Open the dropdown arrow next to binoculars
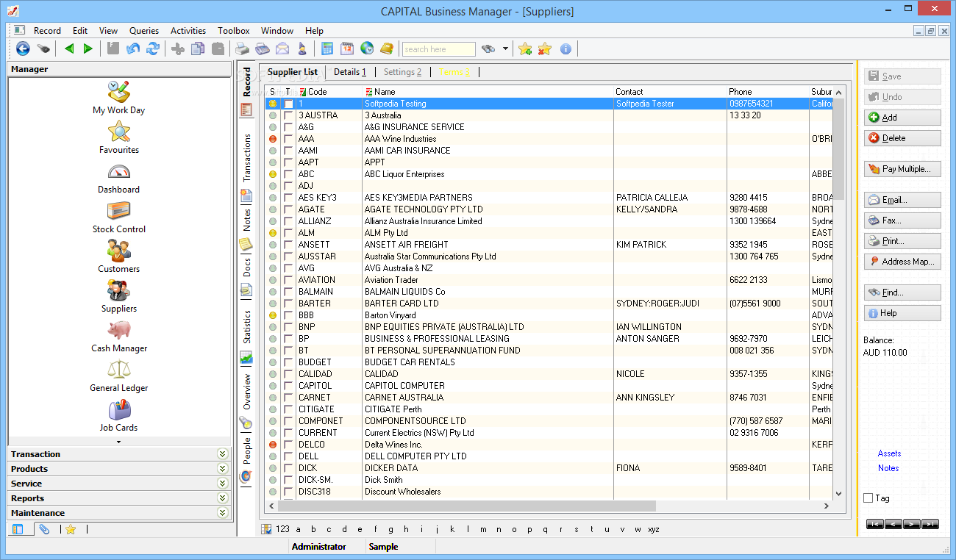The image size is (956, 560). (x=505, y=49)
